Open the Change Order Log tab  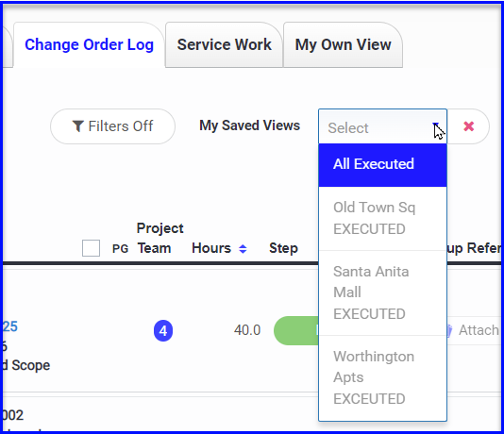89,44
